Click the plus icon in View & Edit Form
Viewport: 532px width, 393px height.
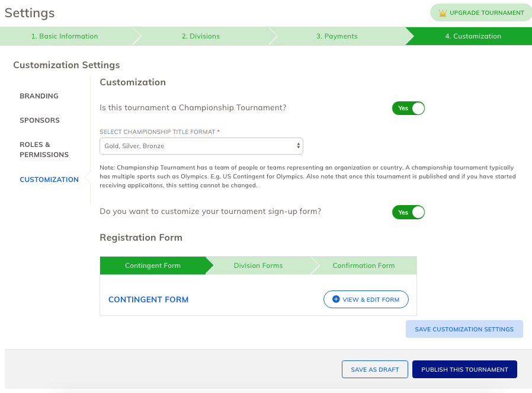pos(336,299)
